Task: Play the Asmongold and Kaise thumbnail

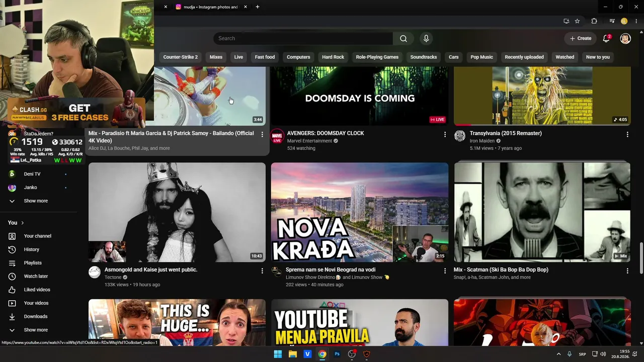Action: pyautogui.click(x=177, y=212)
